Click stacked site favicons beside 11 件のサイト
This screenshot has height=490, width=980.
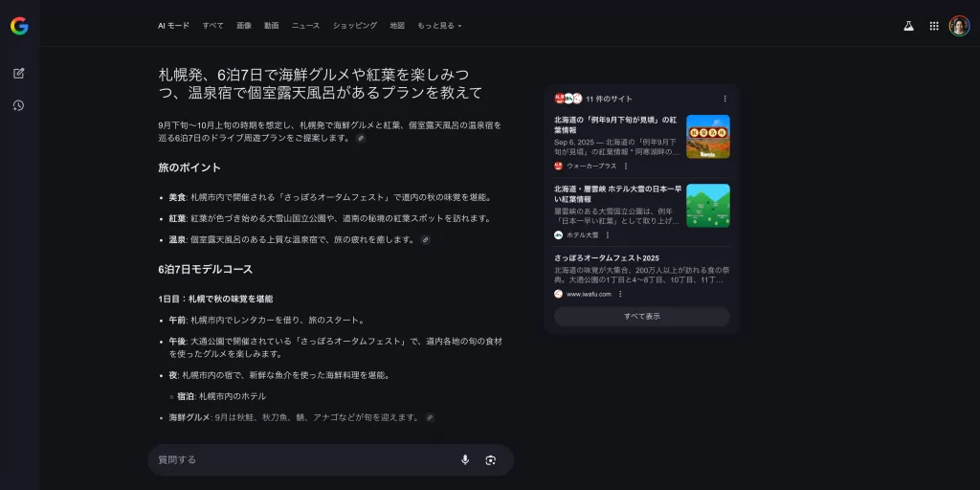pos(568,99)
